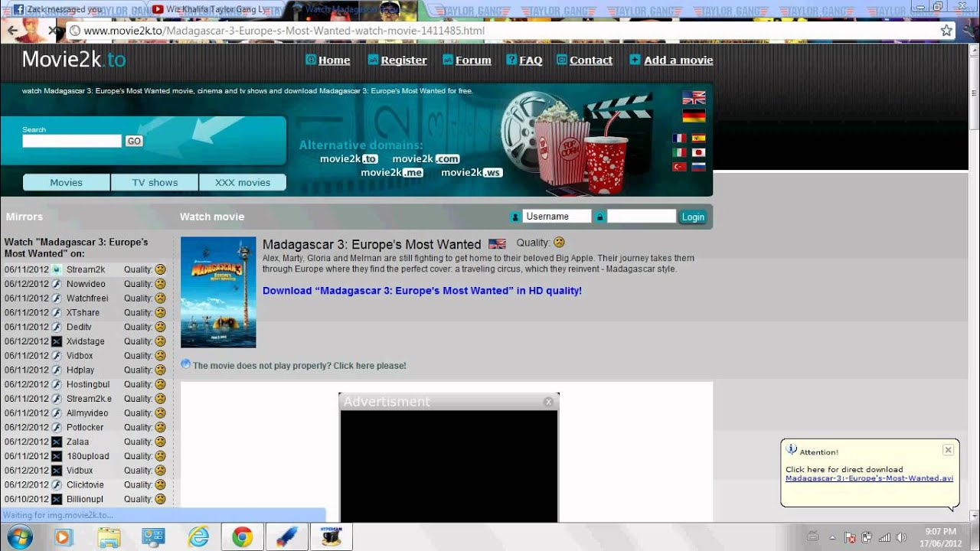Select the Hdplay mirror
This screenshot has width=980, height=551.
(80, 370)
